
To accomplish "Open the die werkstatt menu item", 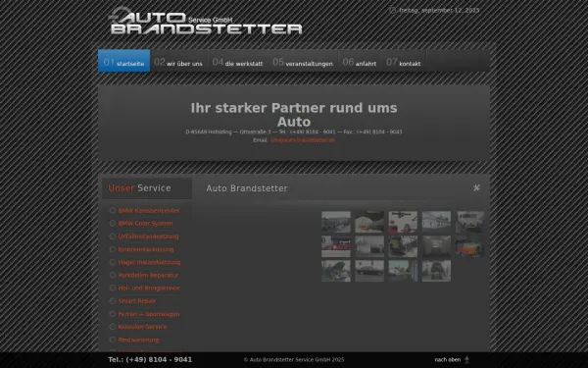I will pyautogui.click(x=238, y=61).
